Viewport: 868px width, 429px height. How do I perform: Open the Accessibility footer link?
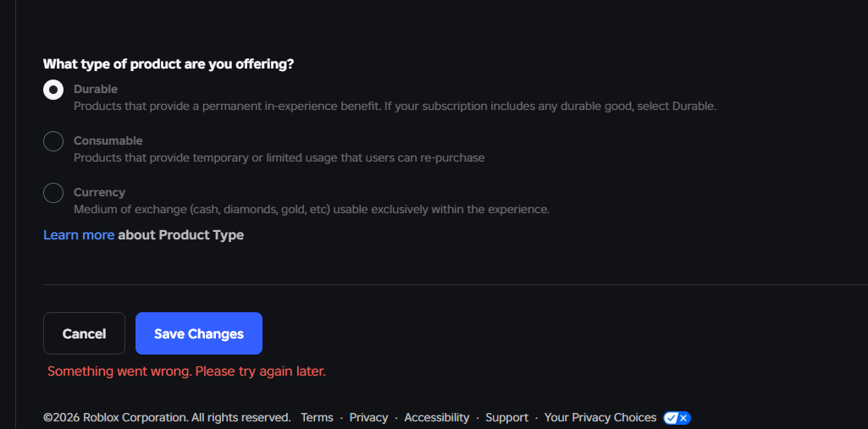click(436, 418)
